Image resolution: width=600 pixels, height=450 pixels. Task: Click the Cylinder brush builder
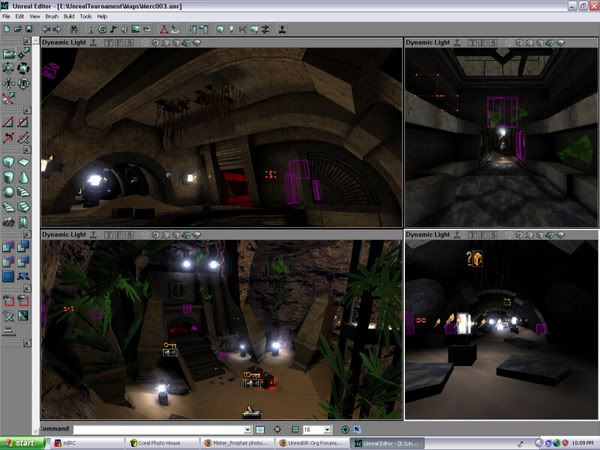click(8, 177)
